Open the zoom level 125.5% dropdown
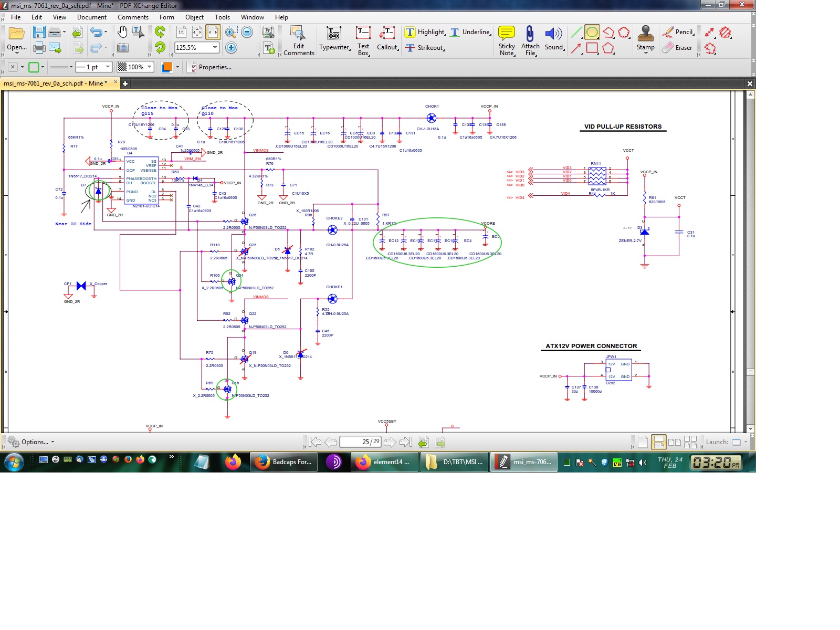The height and width of the screenshot is (630, 840). coord(215,48)
